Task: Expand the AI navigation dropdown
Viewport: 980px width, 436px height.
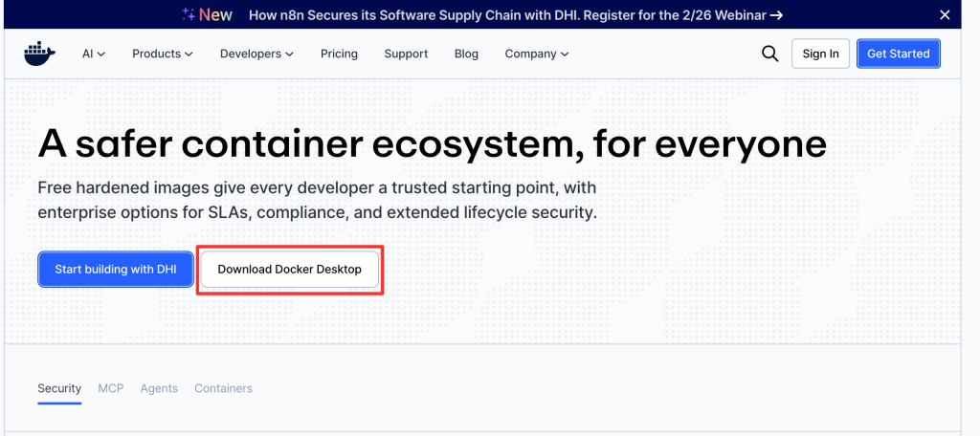Action: click(x=94, y=54)
